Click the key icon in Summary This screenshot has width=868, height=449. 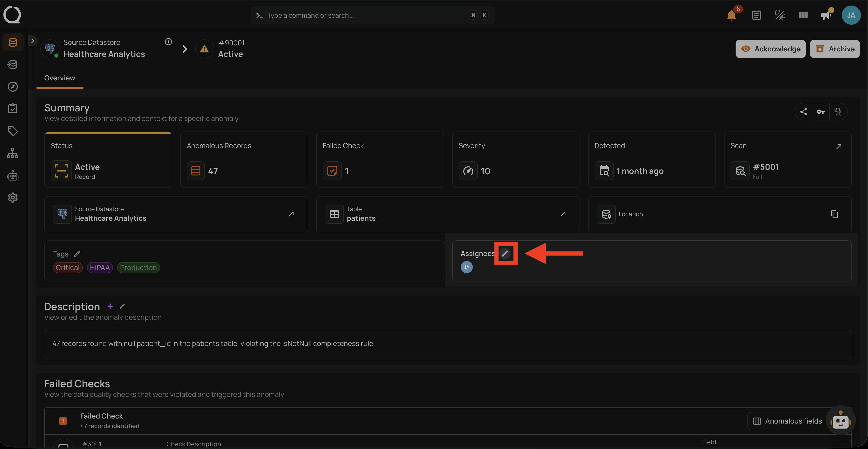[x=820, y=112]
